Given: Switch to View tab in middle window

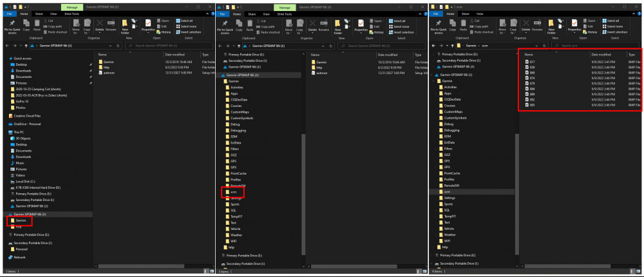Looking at the screenshot, I should 266,14.
